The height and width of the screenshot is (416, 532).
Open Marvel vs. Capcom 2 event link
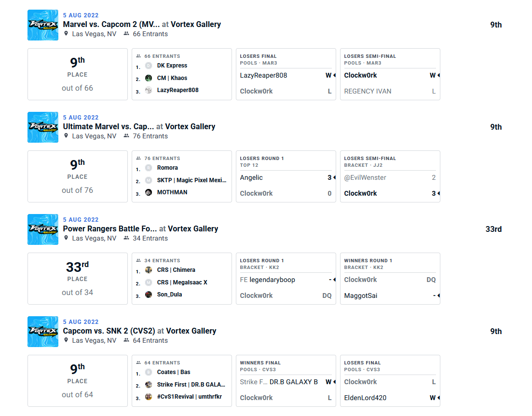tap(111, 24)
